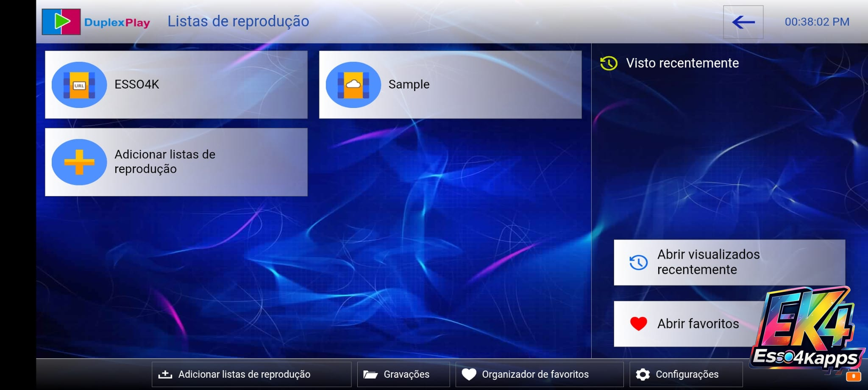868x390 pixels.
Task: Open Organizador de favoritos
Action: click(x=539, y=374)
